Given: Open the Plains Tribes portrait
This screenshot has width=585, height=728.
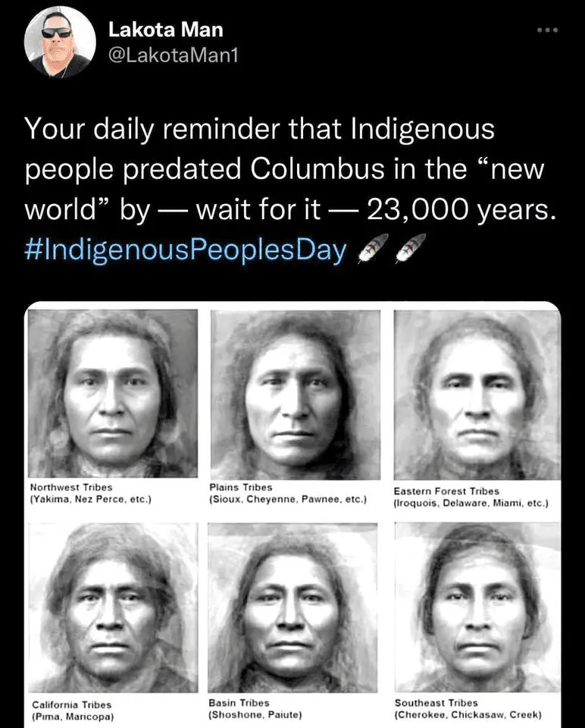Looking at the screenshot, I should click(x=296, y=394).
